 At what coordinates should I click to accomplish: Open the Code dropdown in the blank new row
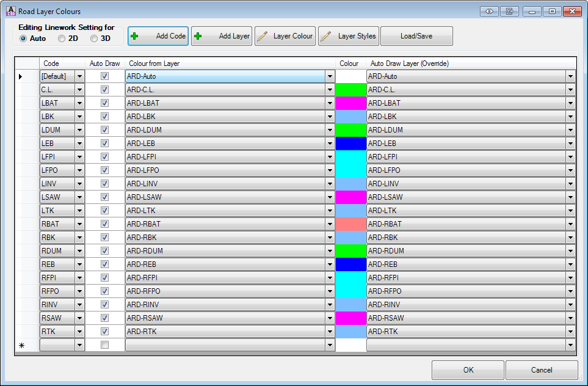[x=79, y=345]
